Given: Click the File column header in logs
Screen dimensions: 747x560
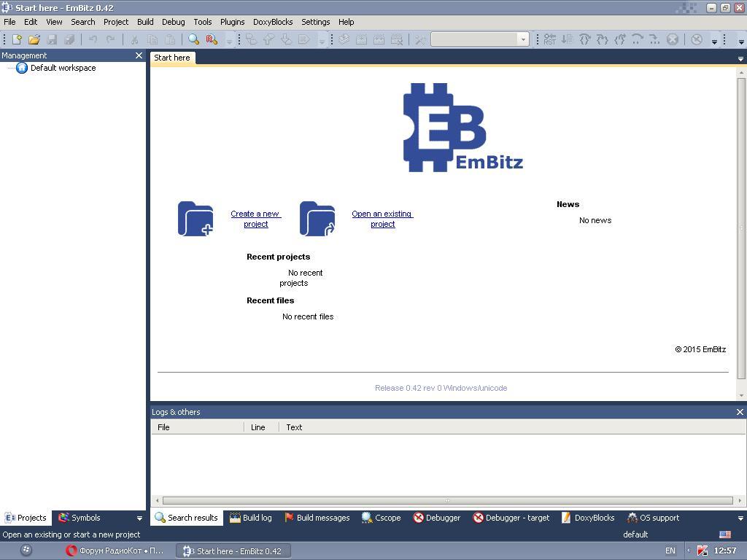Looking at the screenshot, I should click(197, 427).
